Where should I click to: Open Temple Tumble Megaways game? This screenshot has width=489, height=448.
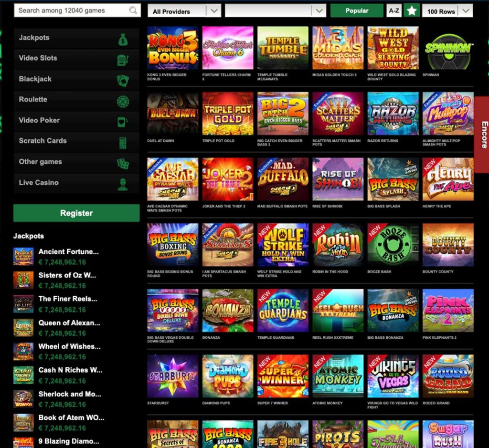click(283, 48)
